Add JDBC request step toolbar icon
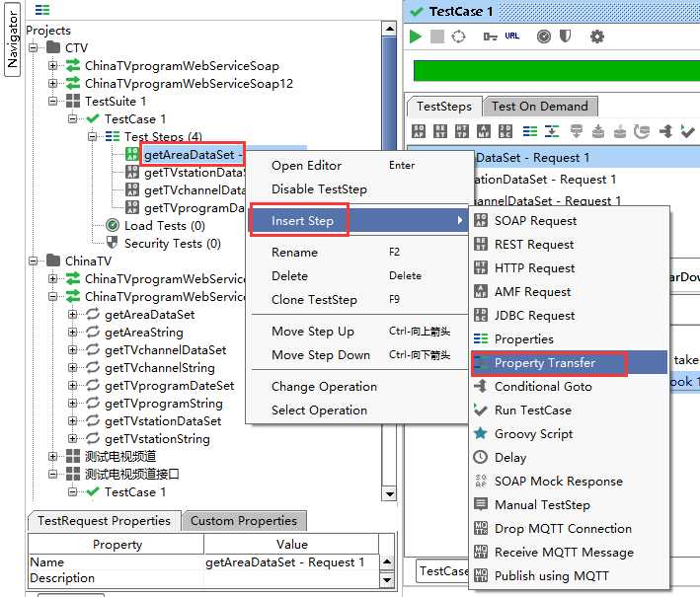Image resolution: width=700 pixels, height=597 pixels. click(x=506, y=131)
